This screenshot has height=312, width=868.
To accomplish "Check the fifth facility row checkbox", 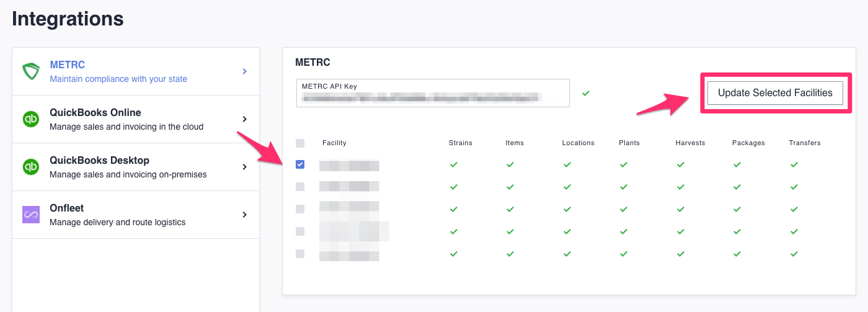I will click(300, 254).
